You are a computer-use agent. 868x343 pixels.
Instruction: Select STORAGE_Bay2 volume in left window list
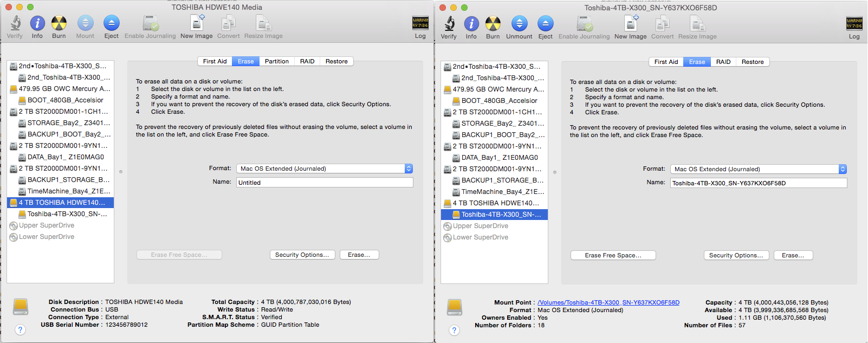[x=60, y=123]
